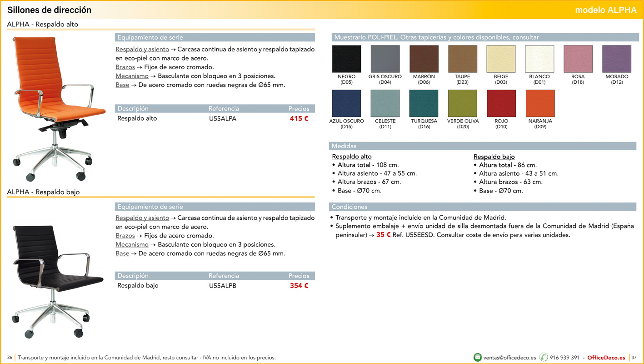Click 'Altura total - 108 cm.' line
This screenshot has width=644, height=364.
click(368, 165)
